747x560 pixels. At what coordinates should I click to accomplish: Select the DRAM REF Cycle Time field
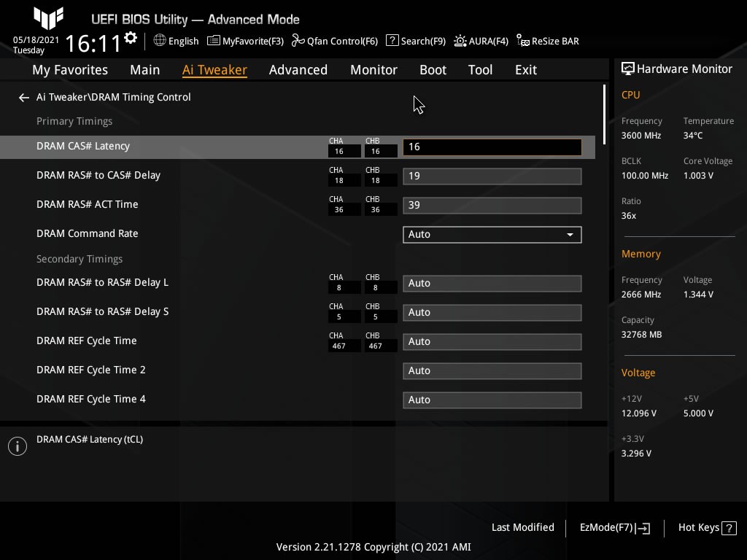pyautogui.click(x=492, y=341)
